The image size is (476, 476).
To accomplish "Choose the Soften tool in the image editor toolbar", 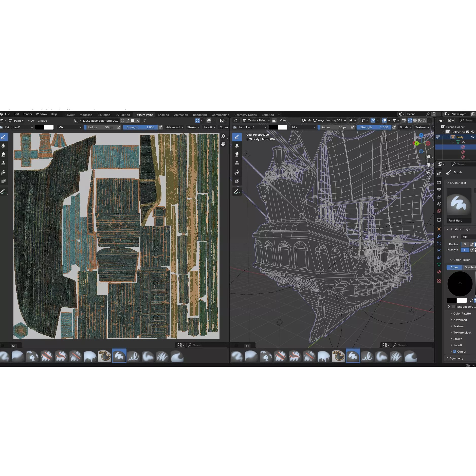I will coord(4,145).
